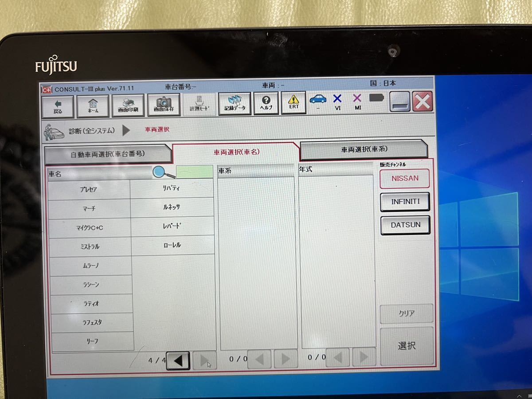The width and height of the screenshot is (532, 399).
Task: Click the 車名 list page counter 4 / 4
Action: [157, 360]
